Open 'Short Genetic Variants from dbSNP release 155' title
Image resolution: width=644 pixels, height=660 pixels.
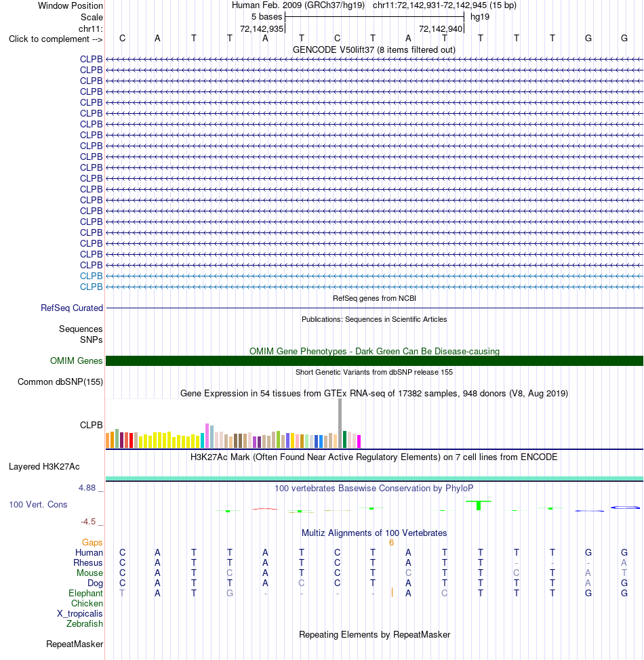pyautogui.click(x=374, y=372)
